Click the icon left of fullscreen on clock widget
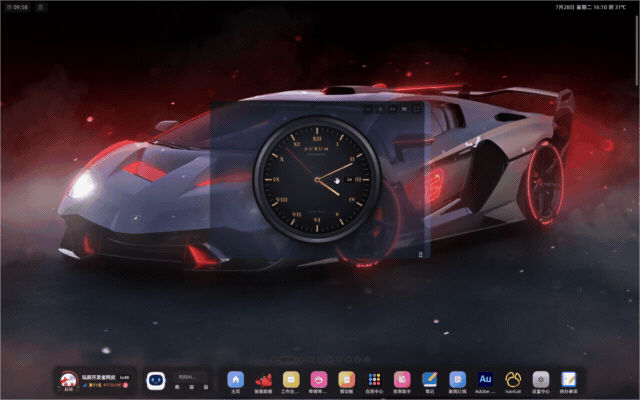640x400 pixels. pyautogui.click(x=404, y=109)
